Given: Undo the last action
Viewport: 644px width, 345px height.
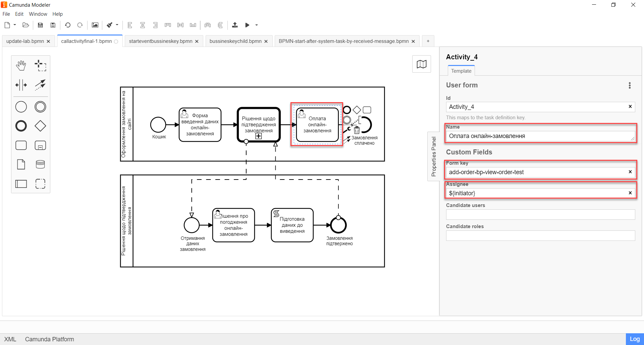Looking at the screenshot, I should click(x=67, y=25).
